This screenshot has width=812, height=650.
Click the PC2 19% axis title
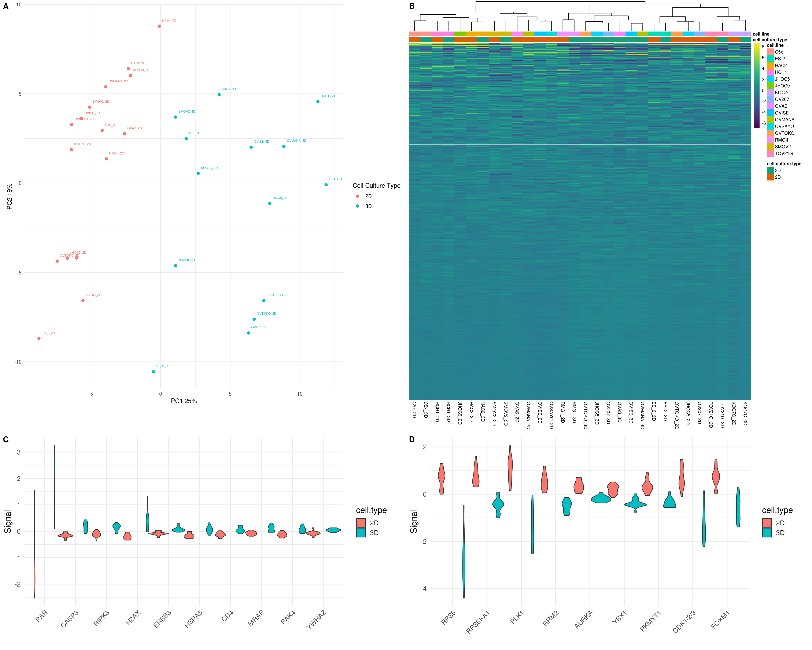pos(10,196)
